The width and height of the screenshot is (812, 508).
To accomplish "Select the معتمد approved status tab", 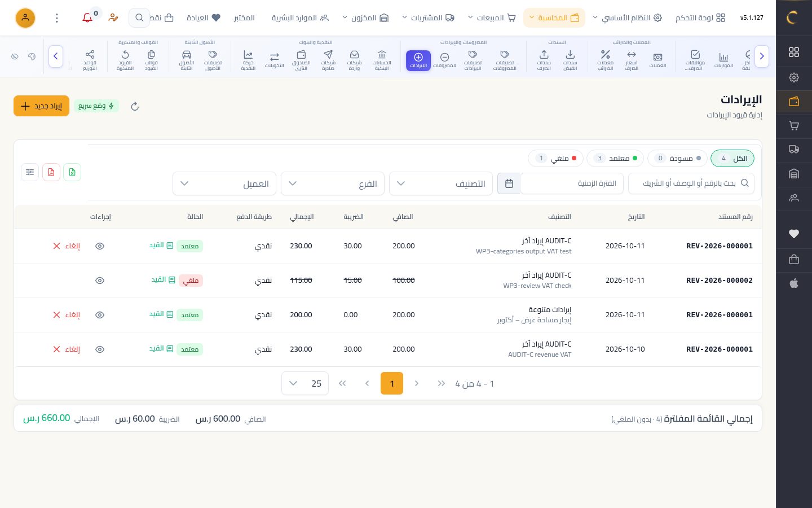I will (615, 159).
